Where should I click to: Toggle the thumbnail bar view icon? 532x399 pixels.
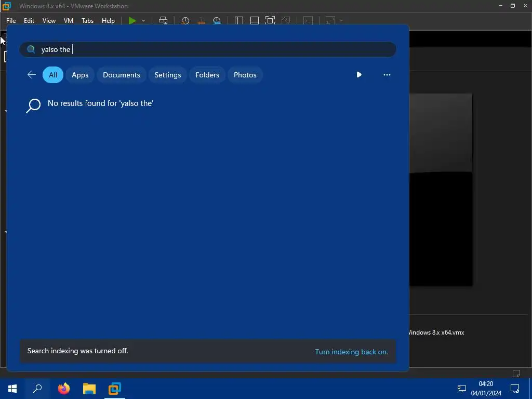(x=255, y=21)
